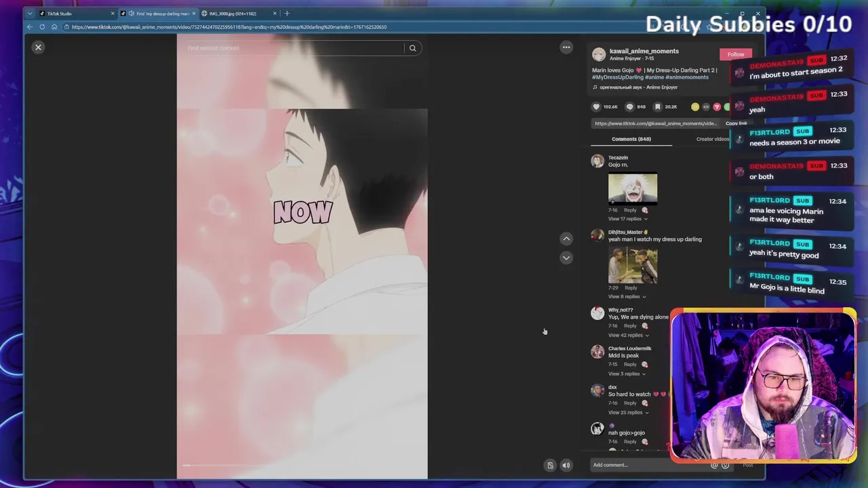The height and width of the screenshot is (488, 868).
Task: Open Charles Loudermilk's username
Action: pyautogui.click(x=629, y=348)
